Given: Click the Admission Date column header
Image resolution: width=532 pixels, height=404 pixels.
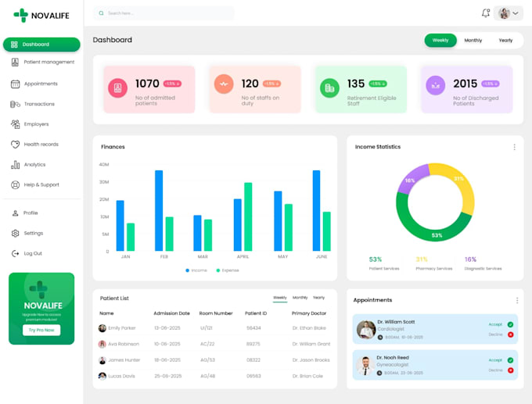Looking at the screenshot, I should (x=171, y=313).
